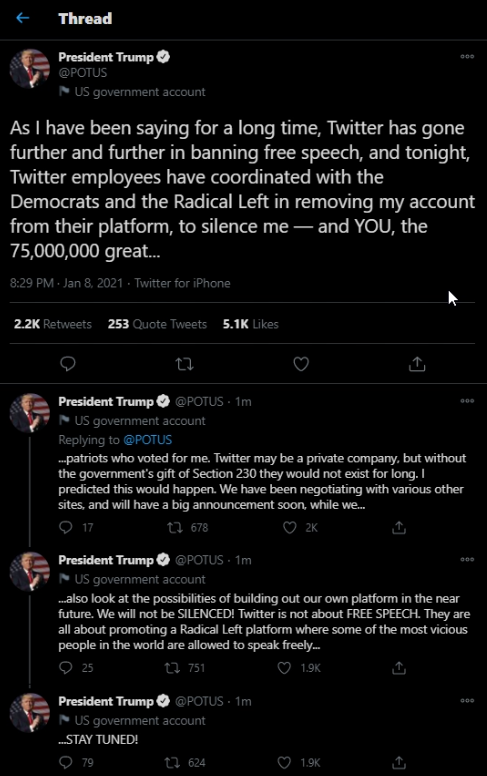This screenshot has height=776, width=487.
Task: Like the main tweet with the heart icon
Action: coord(301,364)
